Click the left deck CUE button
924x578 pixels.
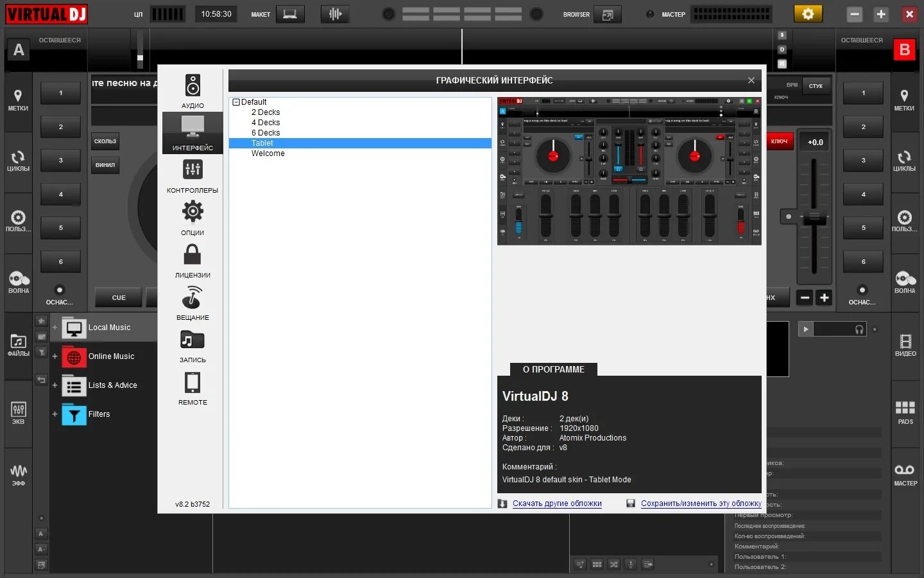[119, 297]
